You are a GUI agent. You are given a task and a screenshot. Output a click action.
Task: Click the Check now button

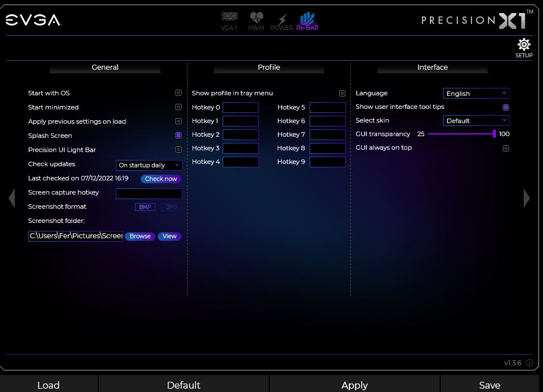161,179
